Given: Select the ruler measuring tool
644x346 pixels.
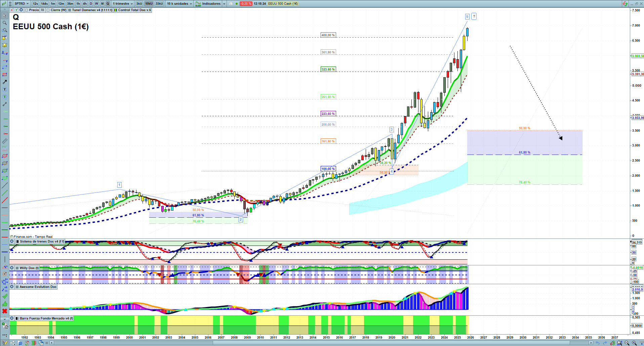Looking at the screenshot, I should [5, 141].
